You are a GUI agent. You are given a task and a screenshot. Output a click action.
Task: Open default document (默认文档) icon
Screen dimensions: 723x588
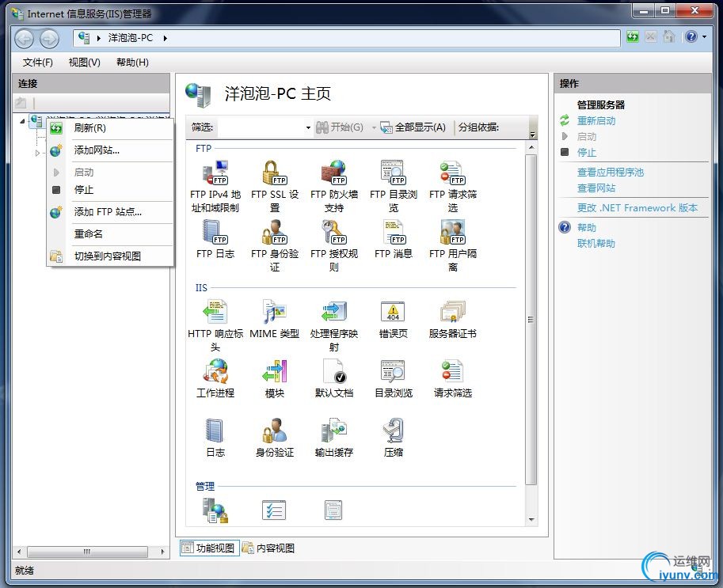point(334,371)
